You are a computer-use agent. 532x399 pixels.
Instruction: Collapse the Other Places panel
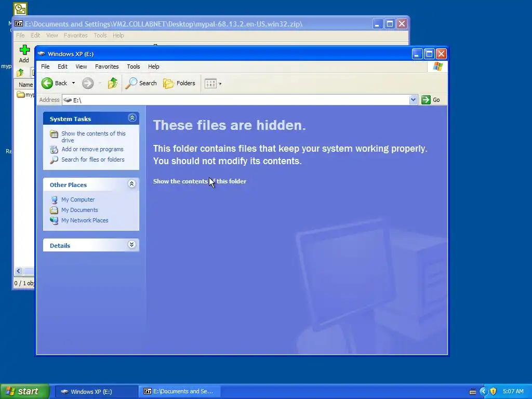pyautogui.click(x=132, y=184)
